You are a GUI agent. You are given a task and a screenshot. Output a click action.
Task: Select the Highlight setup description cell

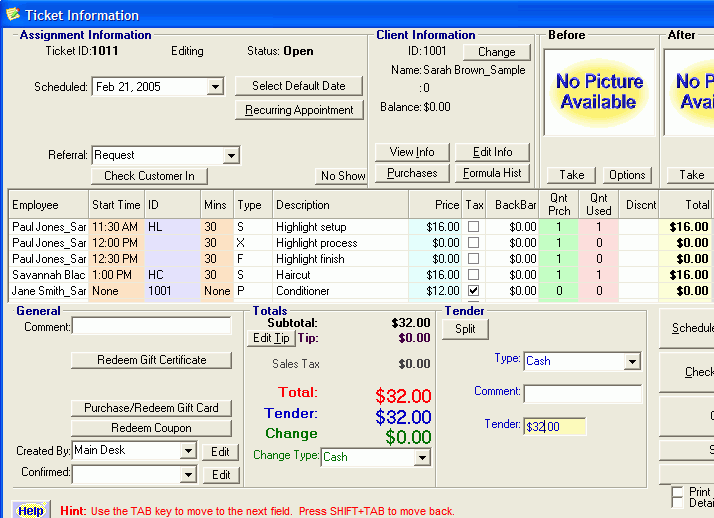340,227
